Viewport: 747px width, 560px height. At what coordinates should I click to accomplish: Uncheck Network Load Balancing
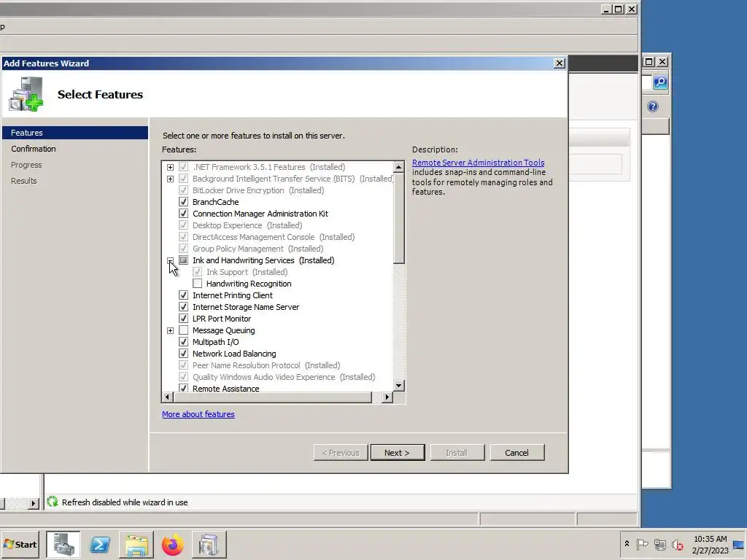[183, 354]
